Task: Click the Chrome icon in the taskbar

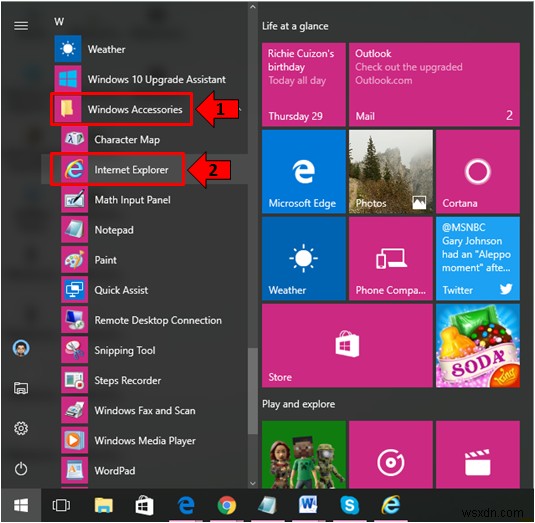Action: tap(227, 505)
